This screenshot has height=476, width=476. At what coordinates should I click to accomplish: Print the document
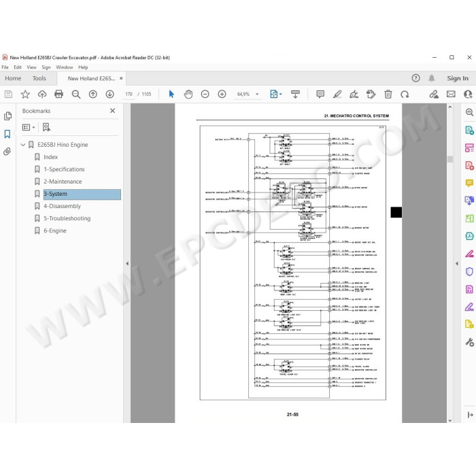(58, 94)
